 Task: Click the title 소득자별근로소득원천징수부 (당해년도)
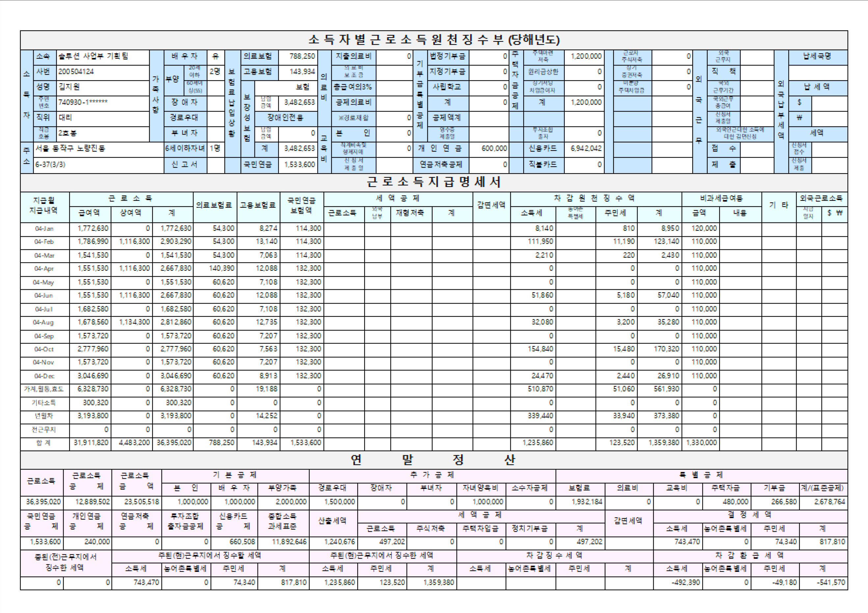pos(434,40)
